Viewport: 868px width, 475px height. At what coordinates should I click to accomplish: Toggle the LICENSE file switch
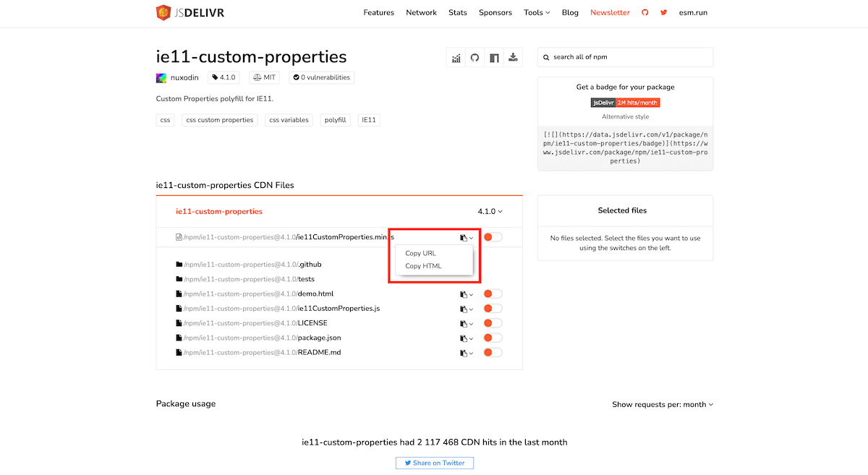493,323
